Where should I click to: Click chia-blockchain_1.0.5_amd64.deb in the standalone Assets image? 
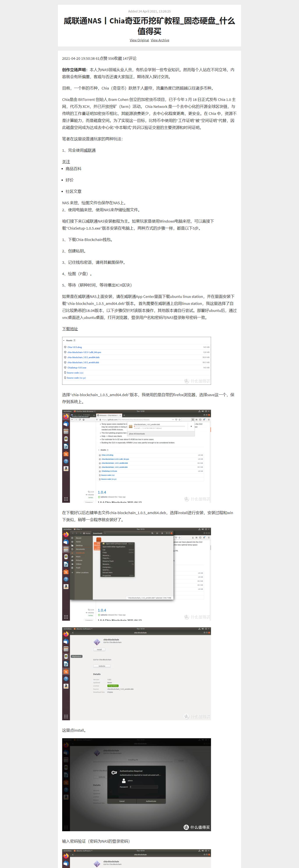pyautogui.click(x=83, y=357)
